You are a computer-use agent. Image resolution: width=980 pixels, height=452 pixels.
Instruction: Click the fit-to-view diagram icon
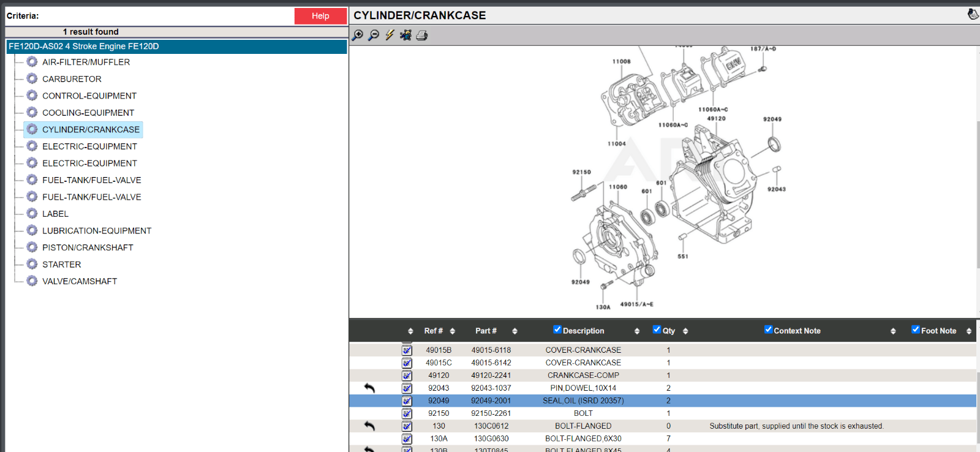click(x=405, y=36)
